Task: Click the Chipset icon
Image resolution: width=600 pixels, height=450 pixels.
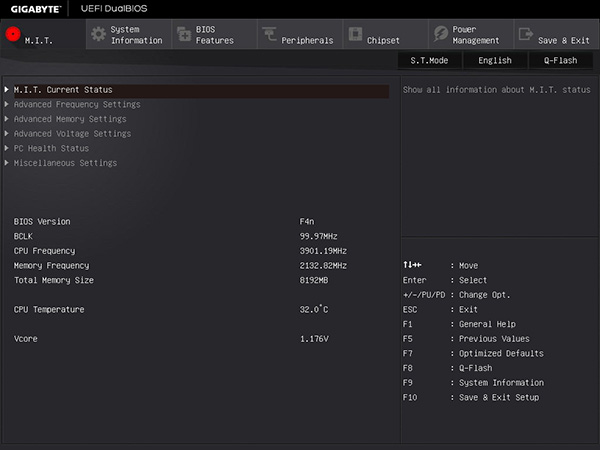Action: click(x=355, y=34)
